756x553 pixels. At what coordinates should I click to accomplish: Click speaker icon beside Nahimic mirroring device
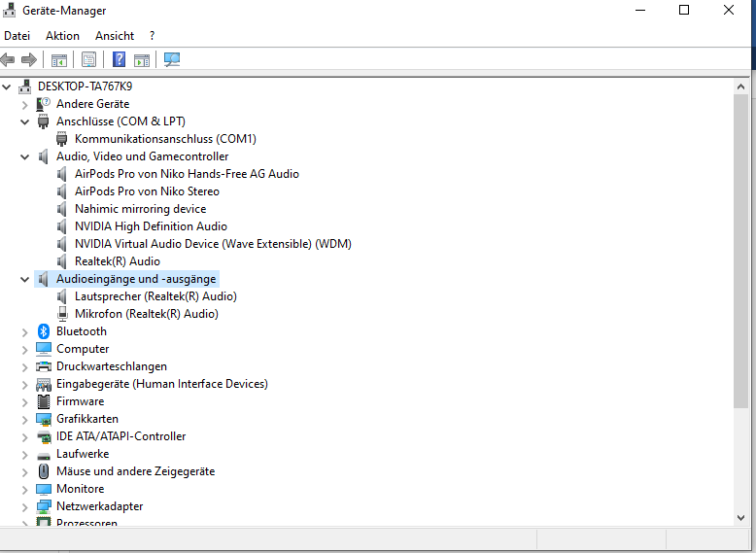[x=62, y=209]
